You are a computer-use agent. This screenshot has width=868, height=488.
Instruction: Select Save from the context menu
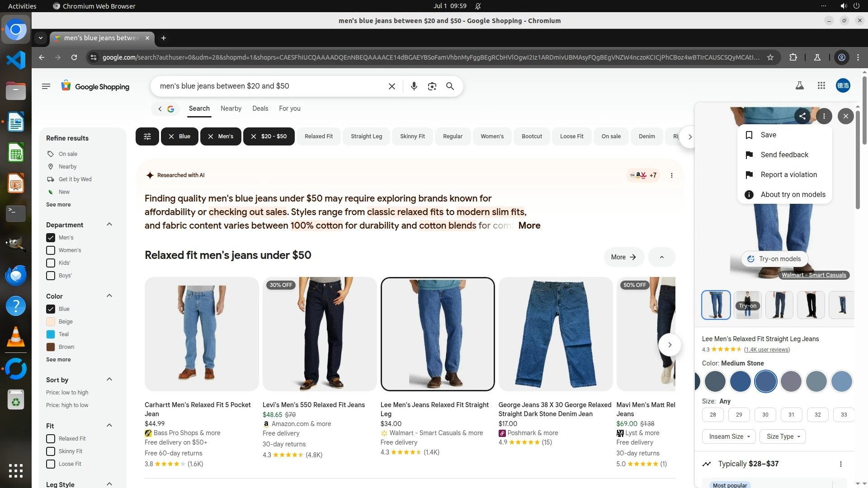pos(768,135)
